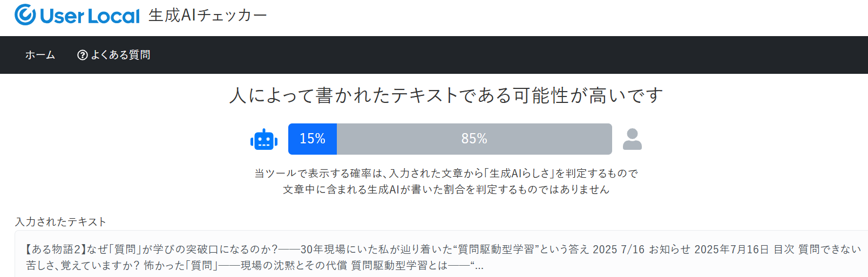Click the 文章中に含まれる生成AI note line

[446, 190]
